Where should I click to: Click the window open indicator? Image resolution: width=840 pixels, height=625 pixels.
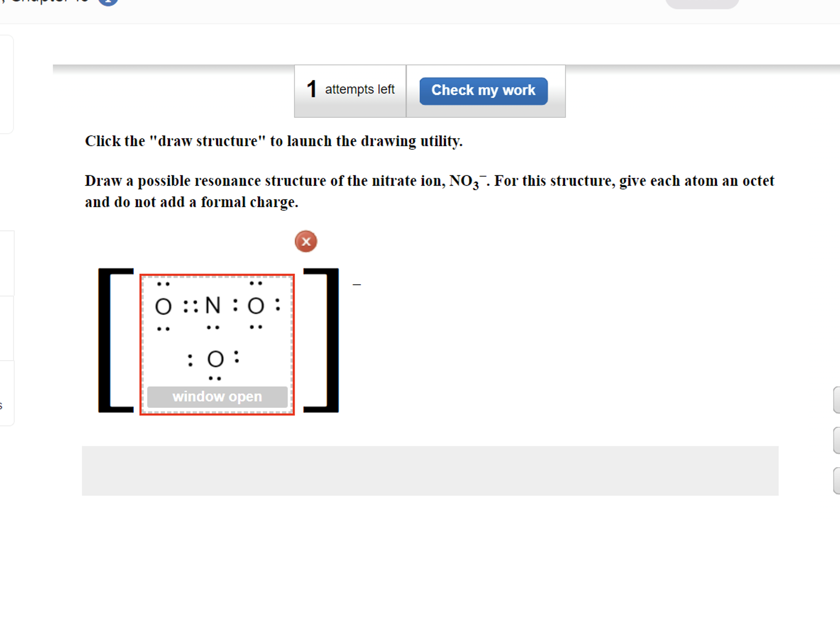coord(217,397)
